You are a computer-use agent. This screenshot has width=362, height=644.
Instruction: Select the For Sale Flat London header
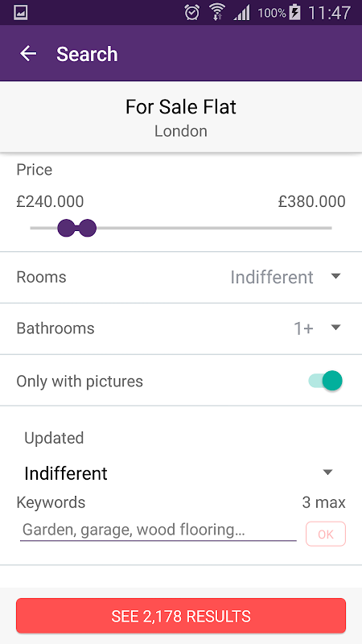180,117
